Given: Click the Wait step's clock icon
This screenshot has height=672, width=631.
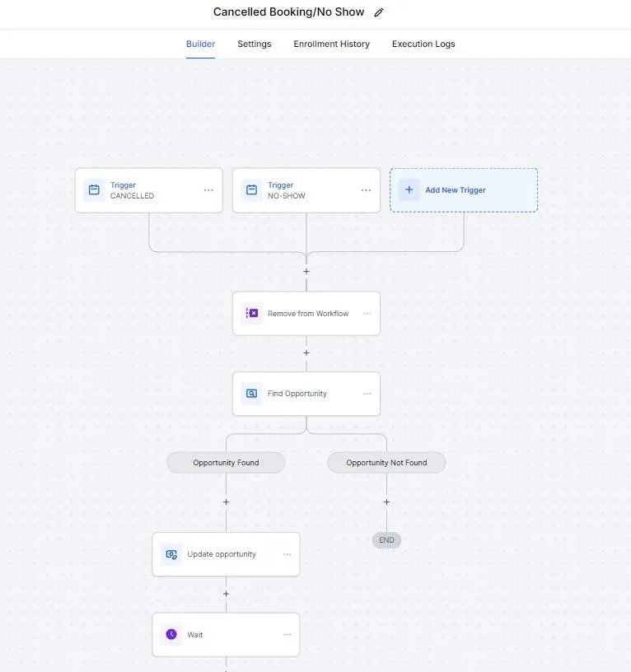Looking at the screenshot, I should pos(171,634).
